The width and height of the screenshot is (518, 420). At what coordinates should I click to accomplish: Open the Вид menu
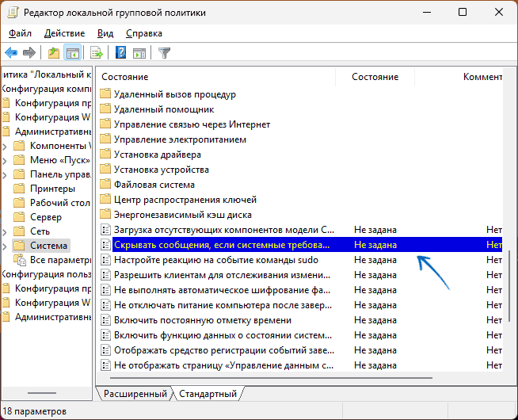(105, 33)
